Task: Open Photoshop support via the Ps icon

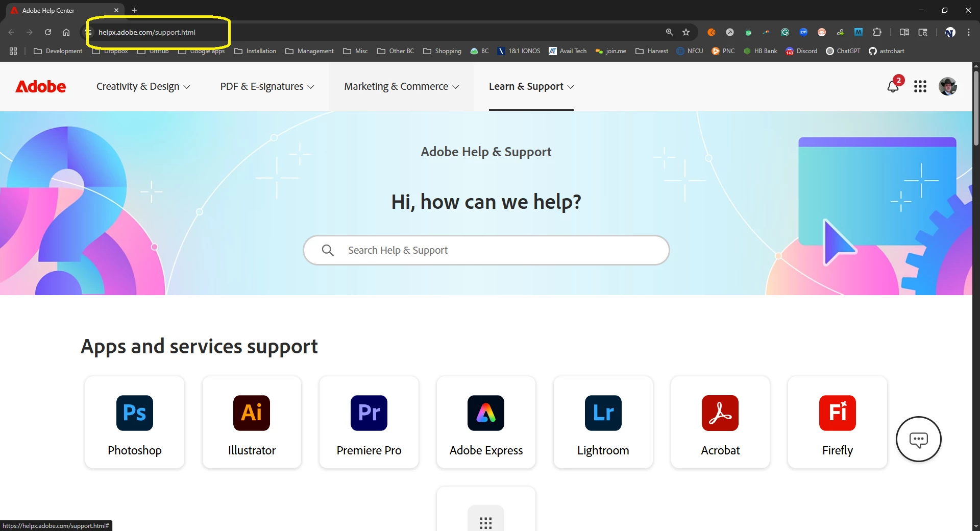Action: [135, 413]
